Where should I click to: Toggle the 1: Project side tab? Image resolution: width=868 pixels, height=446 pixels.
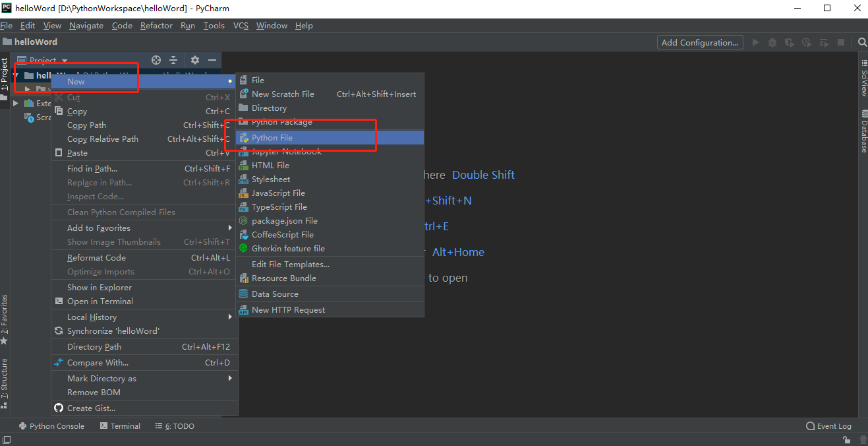coord(5,78)
